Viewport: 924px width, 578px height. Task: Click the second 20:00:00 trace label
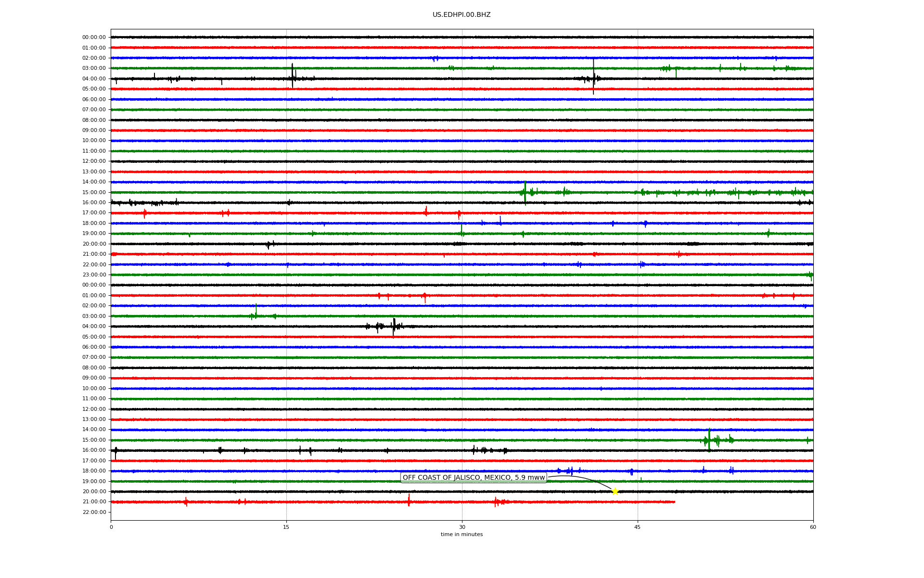[94, 492]
